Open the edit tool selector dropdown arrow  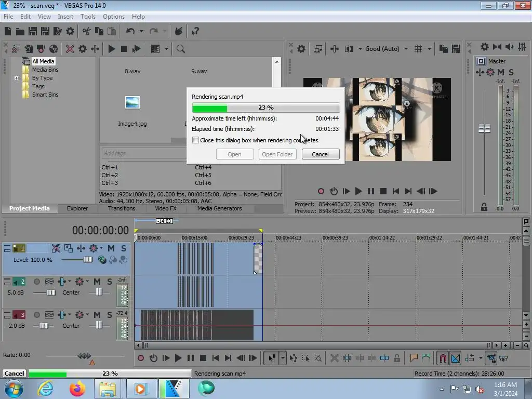(283, 358)
